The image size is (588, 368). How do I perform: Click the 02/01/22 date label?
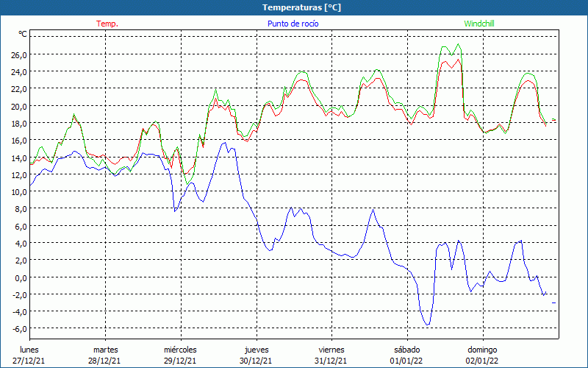click(482, 361)
